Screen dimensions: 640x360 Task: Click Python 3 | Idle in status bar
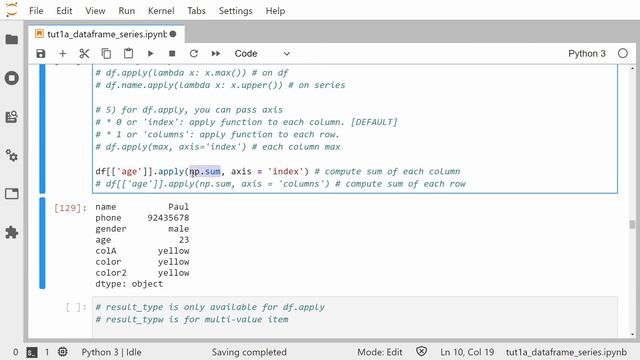tap(111, 352)
